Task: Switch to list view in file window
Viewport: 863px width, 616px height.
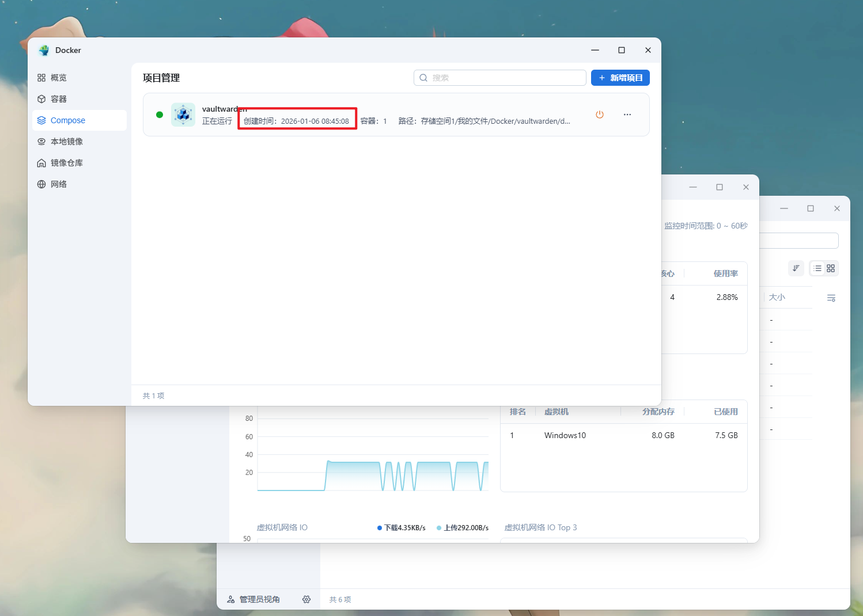Action: (x=817, y=268)
